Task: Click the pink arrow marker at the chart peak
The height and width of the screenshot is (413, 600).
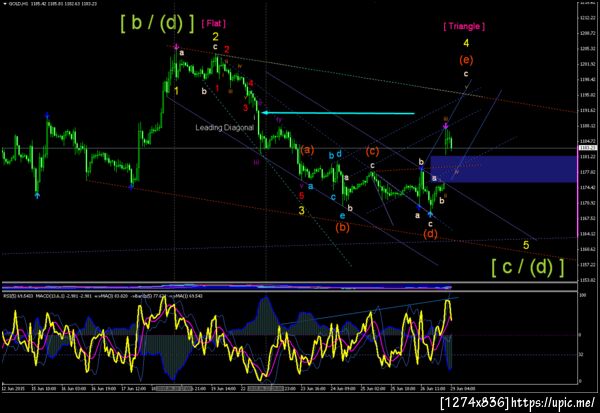Action: pos(176,47)
